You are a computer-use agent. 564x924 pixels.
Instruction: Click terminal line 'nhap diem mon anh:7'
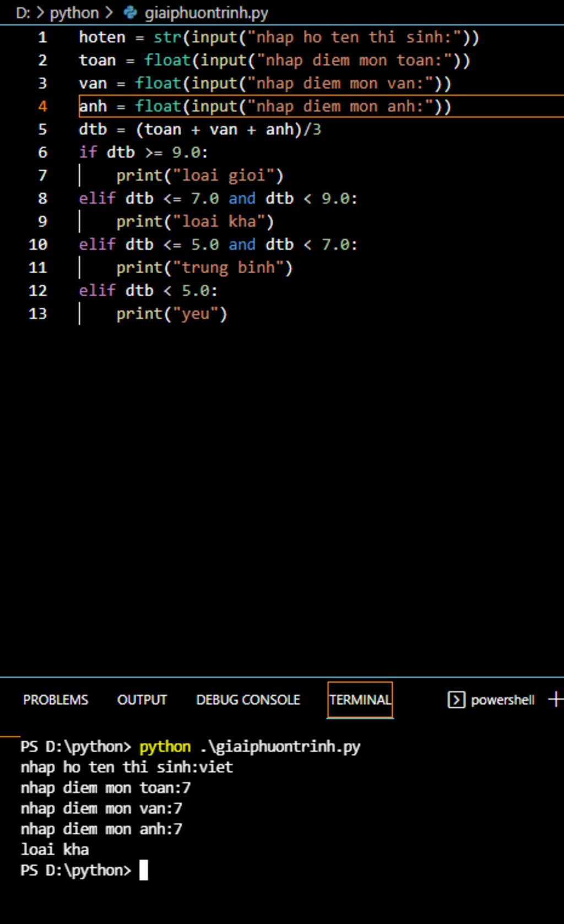(101, 829)
